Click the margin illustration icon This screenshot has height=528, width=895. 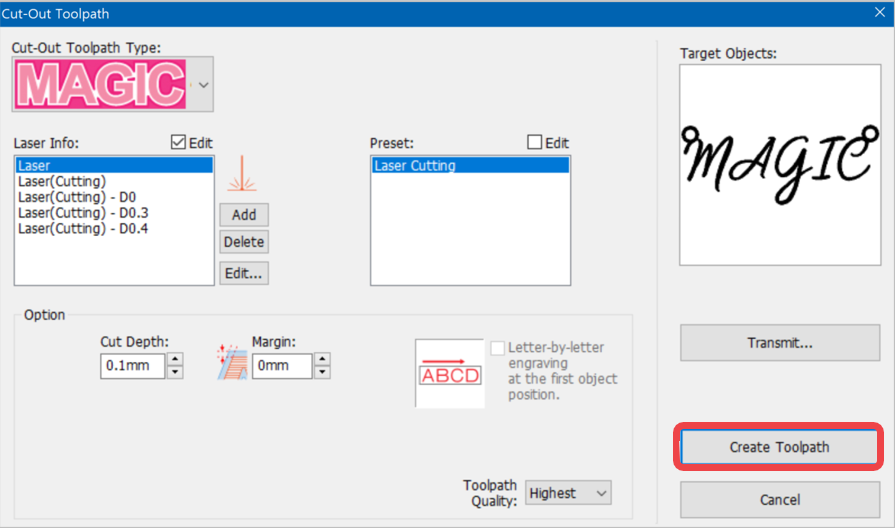coord(232,362)
